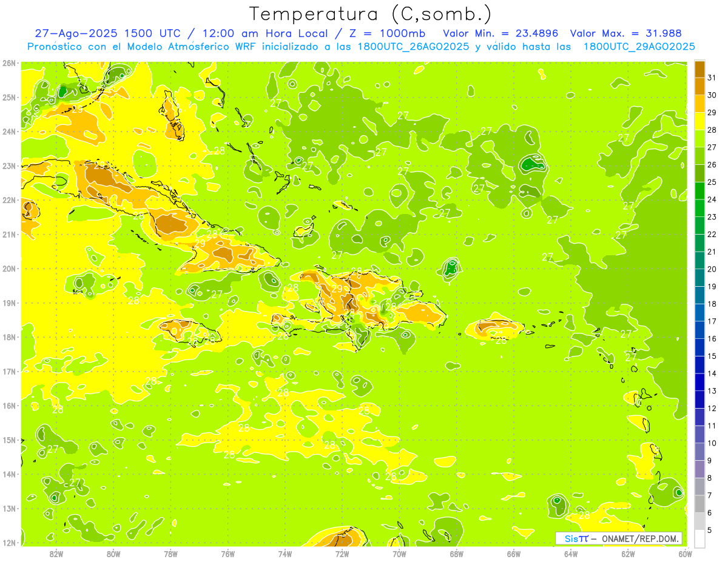Screen dimensions: 728x562
Task: Click the "74W" longitude axis label
Action: point(285,553)
